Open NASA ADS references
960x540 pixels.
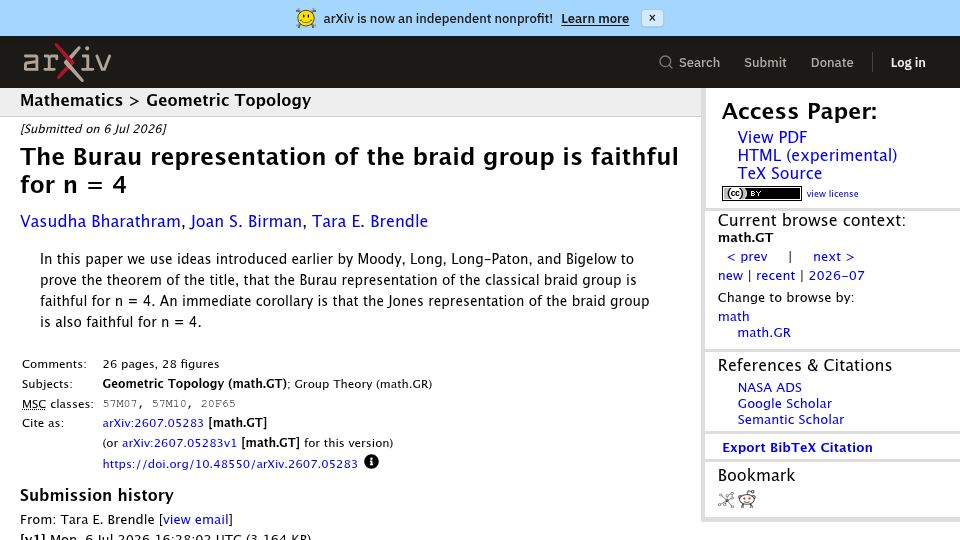770,388
